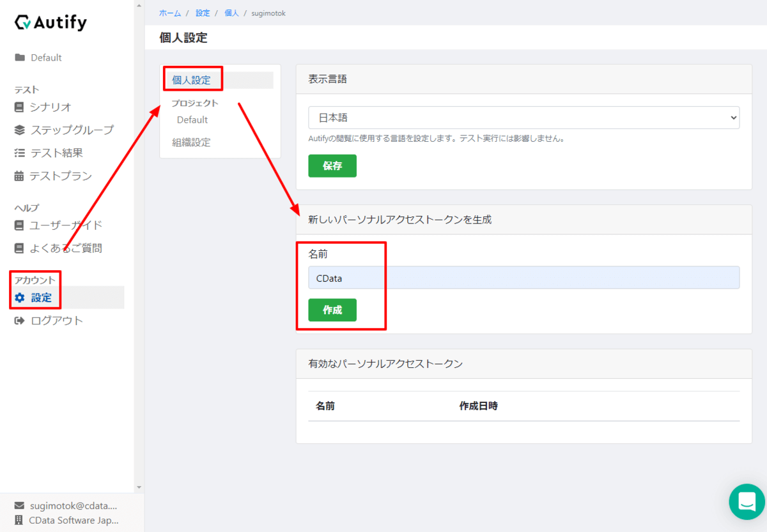Click the sidebar scroll up arrow

tap(139, 4)
